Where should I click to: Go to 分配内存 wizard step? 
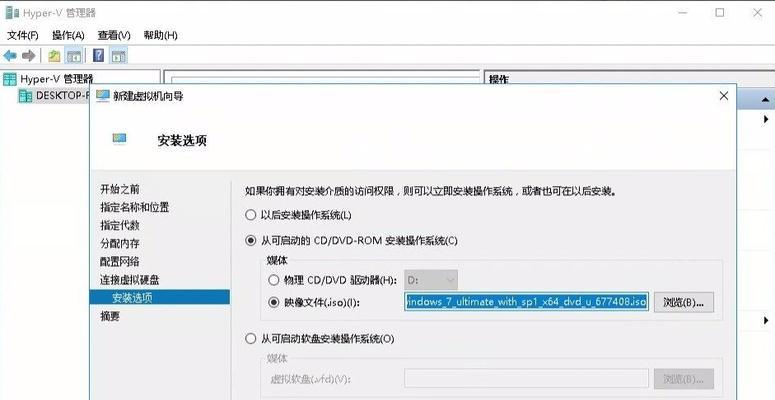[x=120, y=243]
